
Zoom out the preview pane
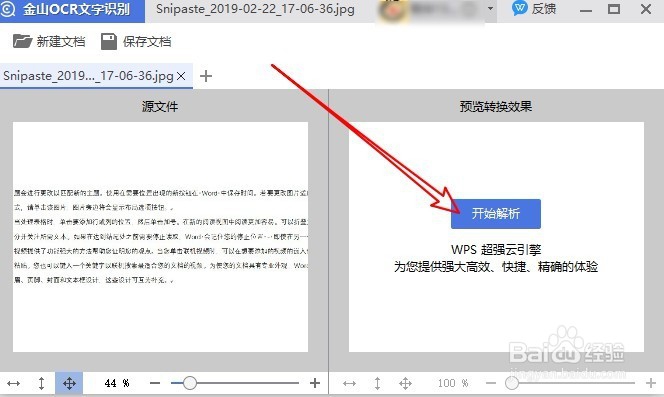tap(491, 383)
